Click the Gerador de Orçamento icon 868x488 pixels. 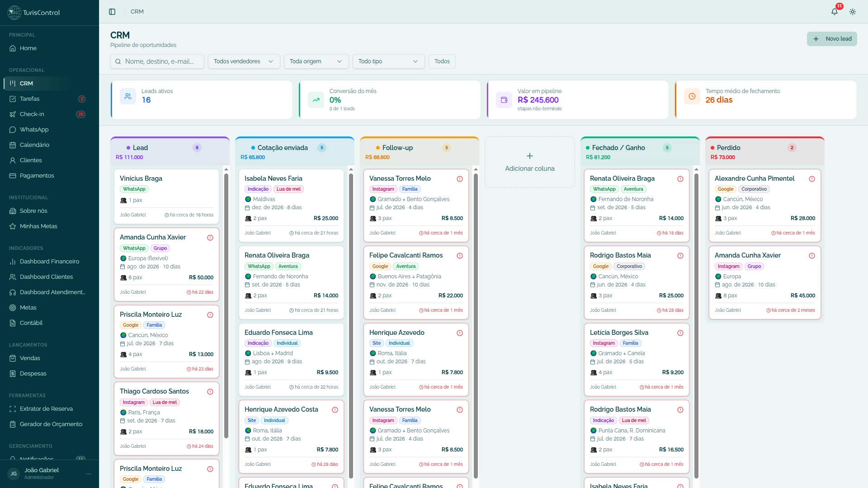[13, 424]
